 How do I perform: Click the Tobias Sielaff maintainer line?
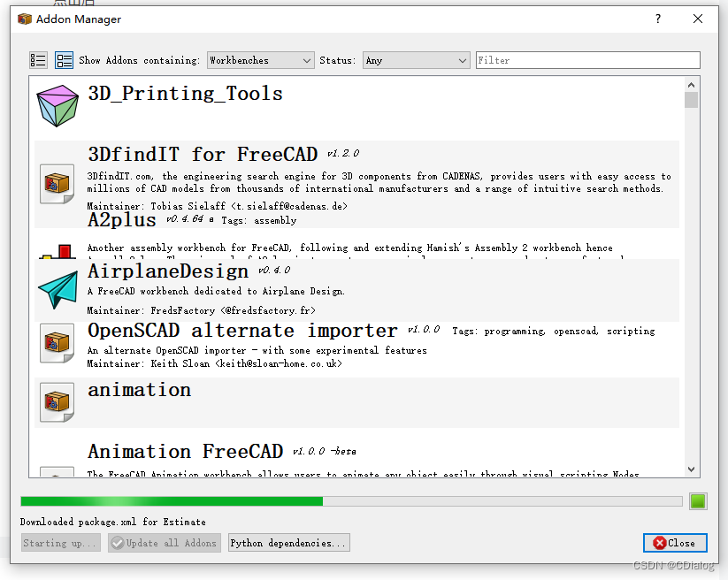point(217,206)
